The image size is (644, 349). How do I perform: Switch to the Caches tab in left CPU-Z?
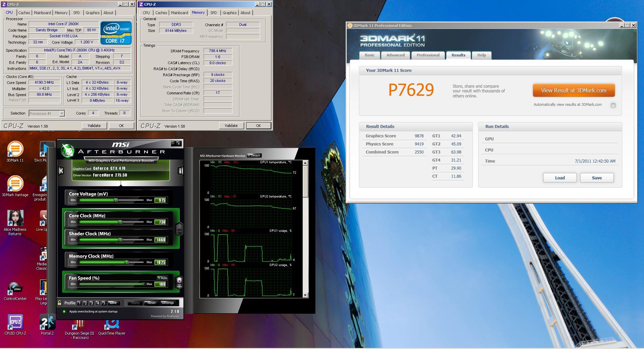(x=24, y=13)
